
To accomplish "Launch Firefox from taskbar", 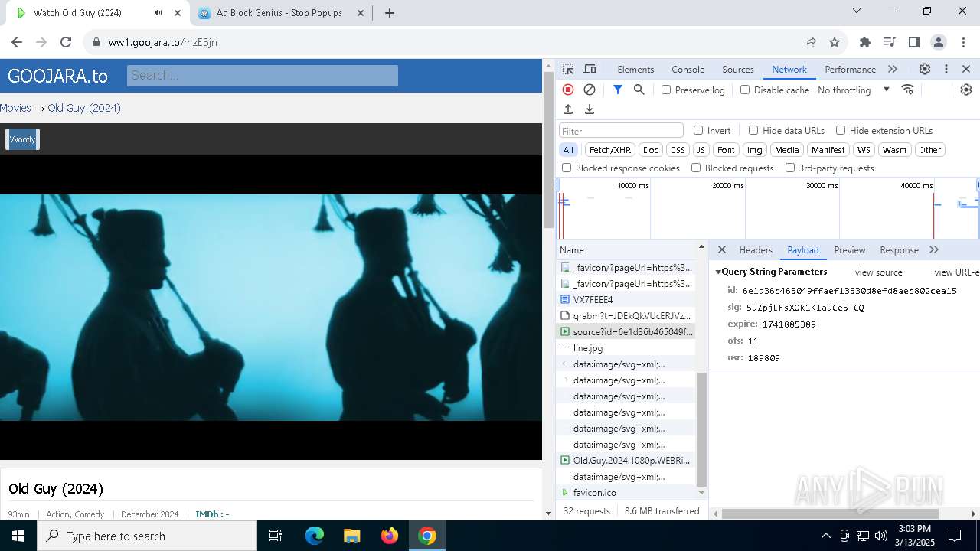I will [390, 536].
